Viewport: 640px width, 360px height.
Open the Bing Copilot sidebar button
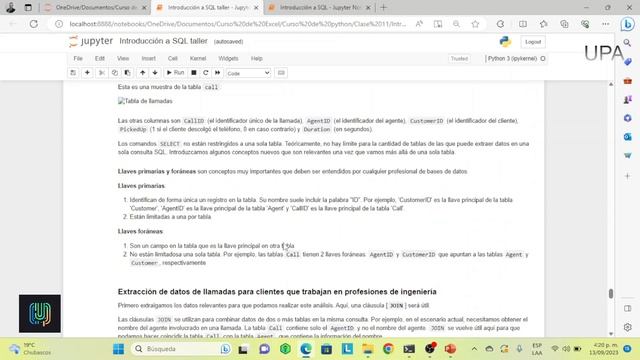pyautogui.click(x=627, y=24)
